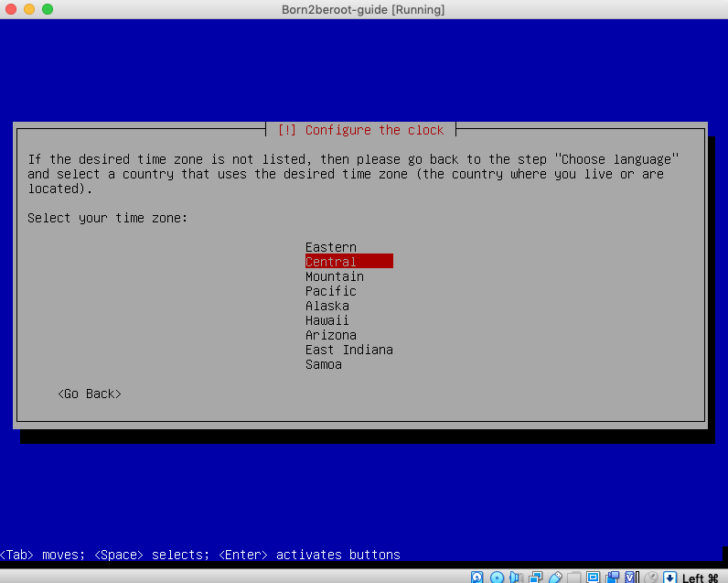Screen dimensions: 728x583
Task: Open hard disk activity indicator in status bar
Action: coord(476,578)
